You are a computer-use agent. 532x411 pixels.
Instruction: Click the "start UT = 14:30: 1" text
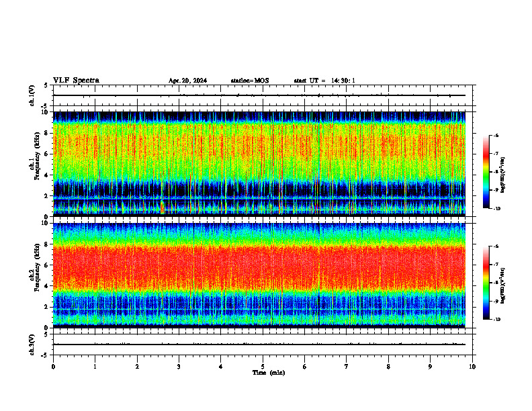(324, 81)
